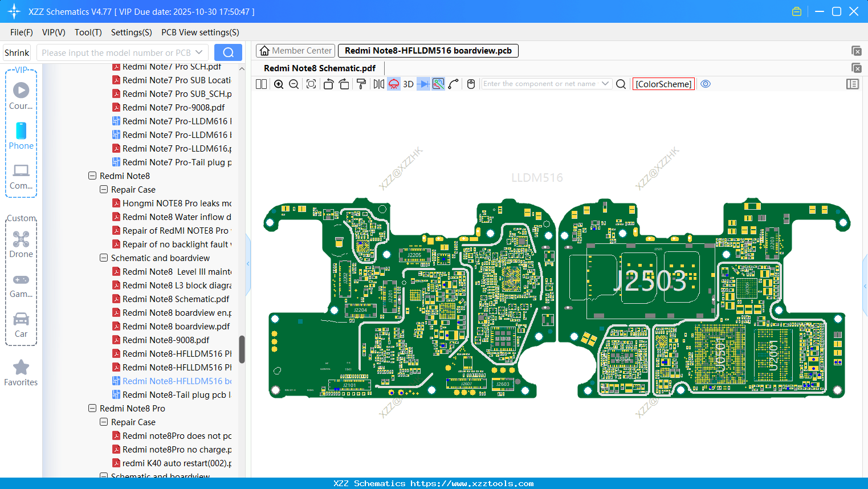Close the Schematic.pdf tab row
This screenshot has height=489, width=868.
click(856, 68)
